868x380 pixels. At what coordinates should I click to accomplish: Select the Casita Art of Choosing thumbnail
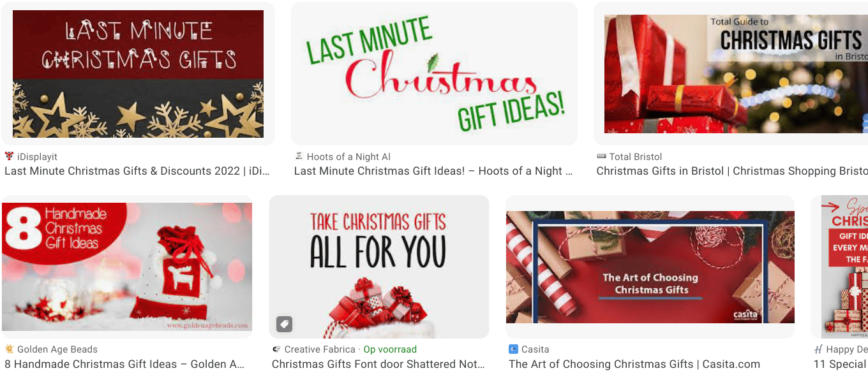(x=650, y=267)
